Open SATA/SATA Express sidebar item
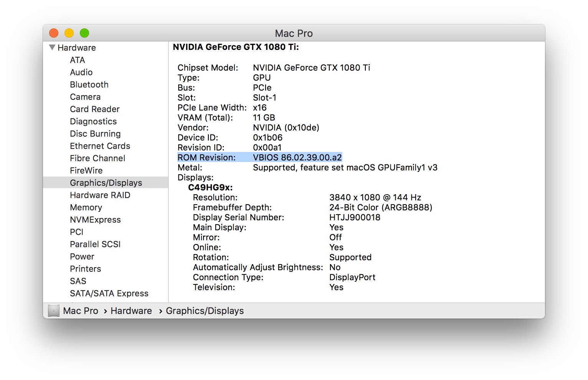 [x=109, y=293]
